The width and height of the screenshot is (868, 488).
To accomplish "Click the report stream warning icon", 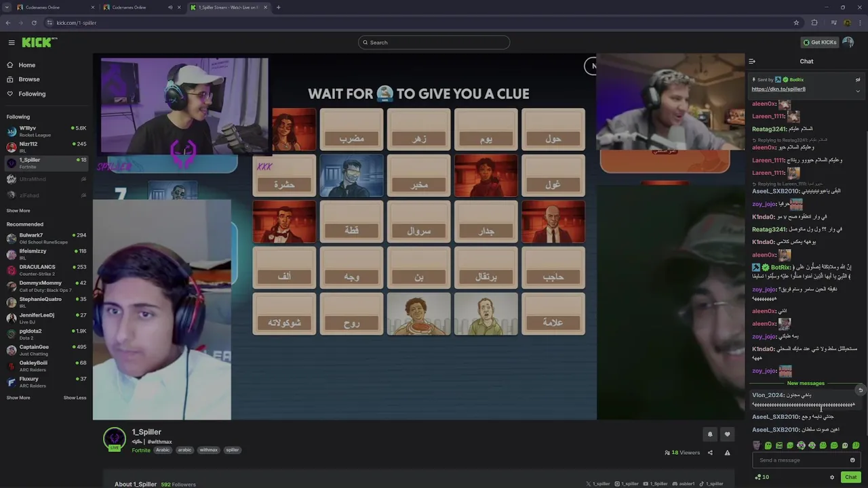I will coord(727,453).
